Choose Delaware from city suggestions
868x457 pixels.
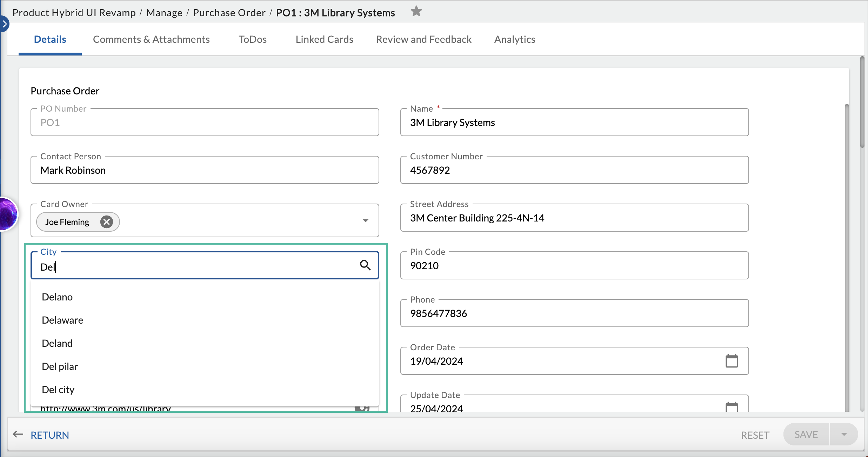click(x=205, y=320)
